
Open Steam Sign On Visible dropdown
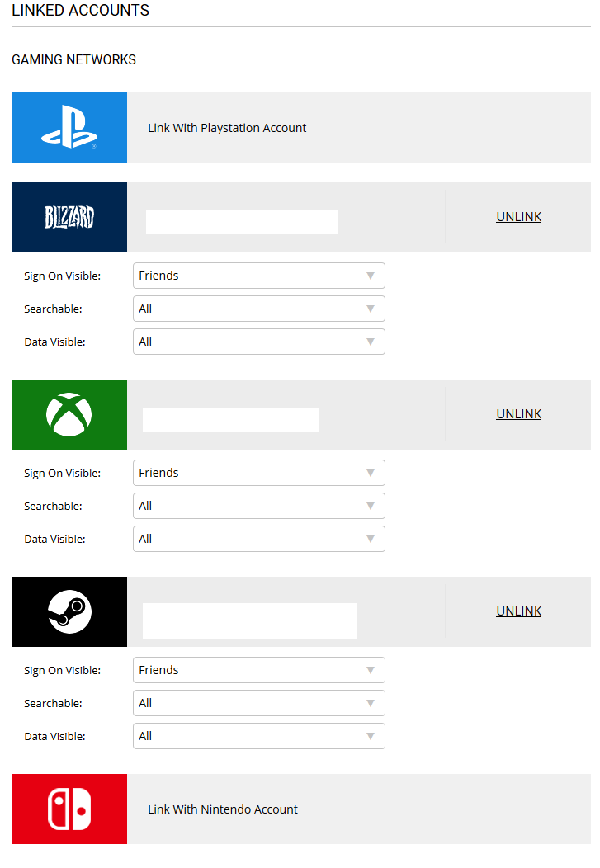point(259,670)
